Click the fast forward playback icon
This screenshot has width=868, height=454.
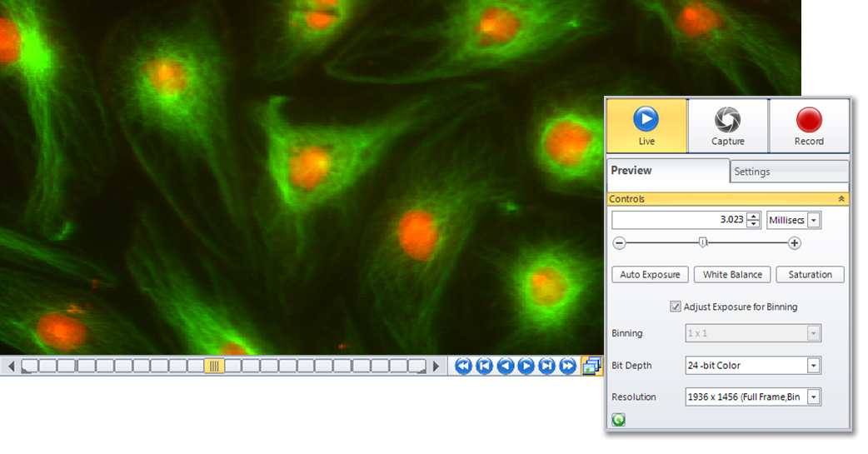pyautogui.click(x=567, y=367)
